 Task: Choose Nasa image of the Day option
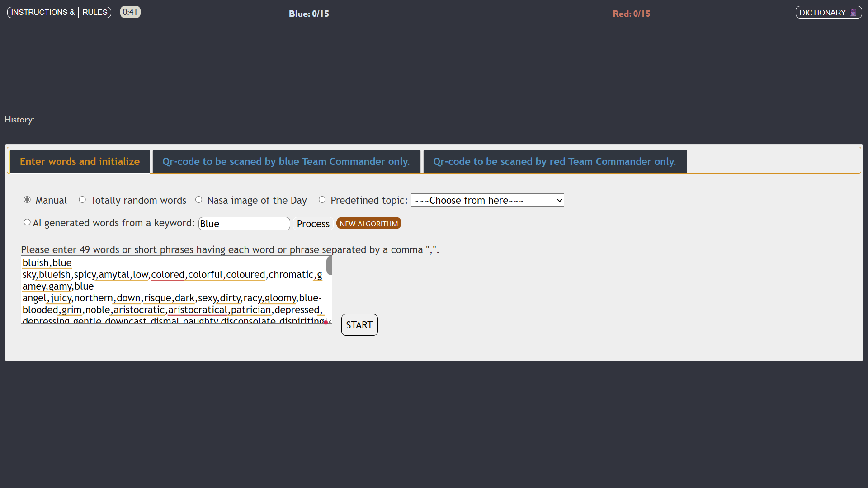coord(198,200)
